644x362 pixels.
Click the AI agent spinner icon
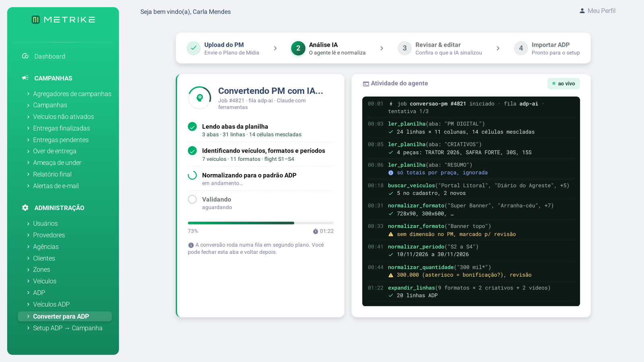coord(200,98)
